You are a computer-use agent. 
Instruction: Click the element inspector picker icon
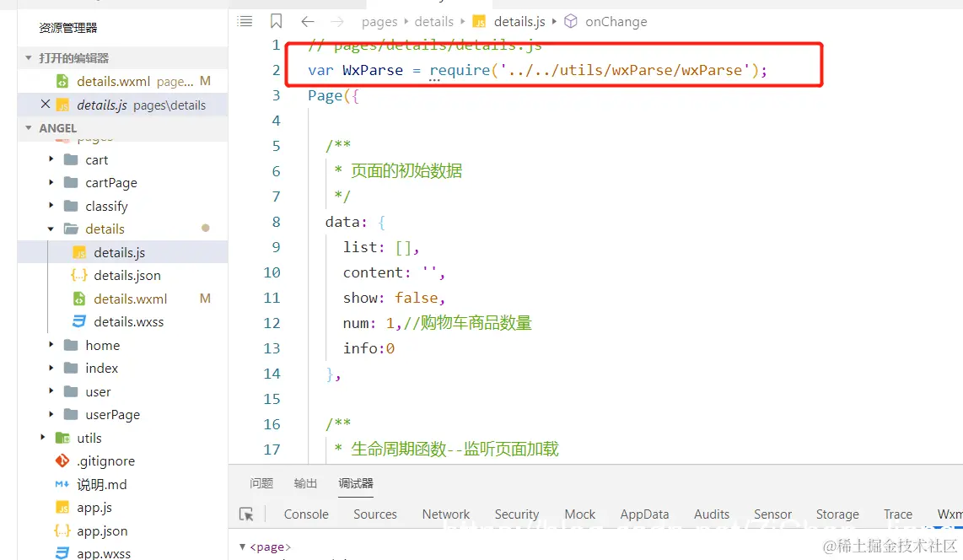246,514
